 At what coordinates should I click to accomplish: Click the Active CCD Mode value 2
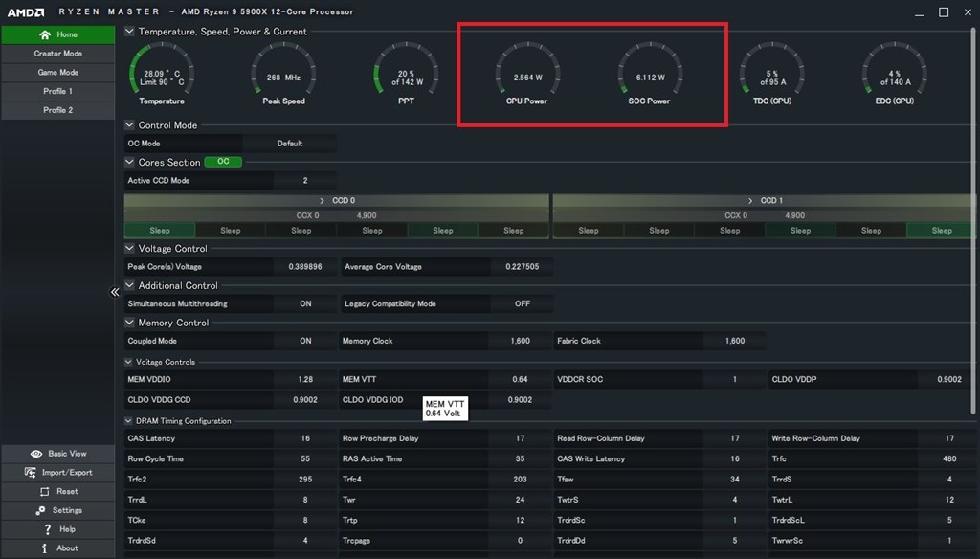click(305, 181)
